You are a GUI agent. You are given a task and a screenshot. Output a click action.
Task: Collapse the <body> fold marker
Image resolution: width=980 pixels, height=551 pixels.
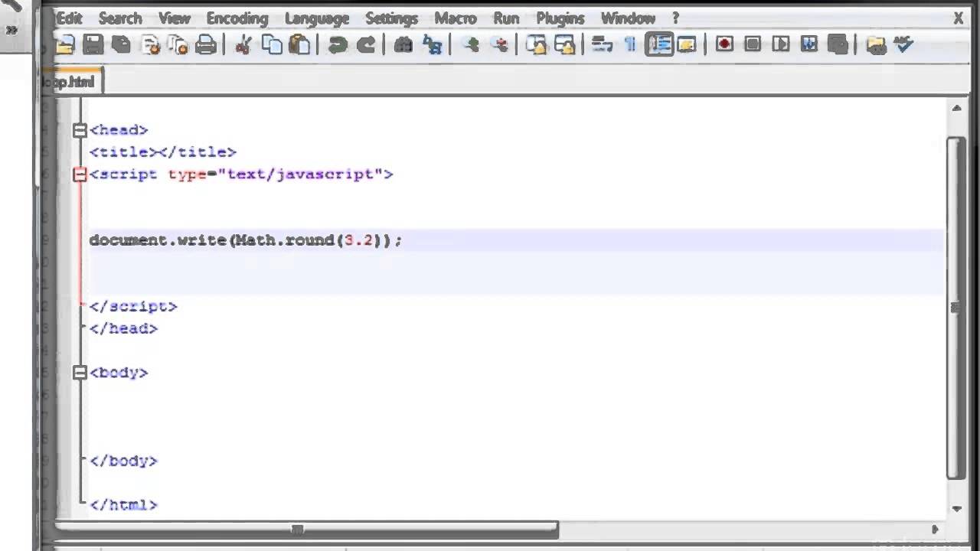(80, 373)
